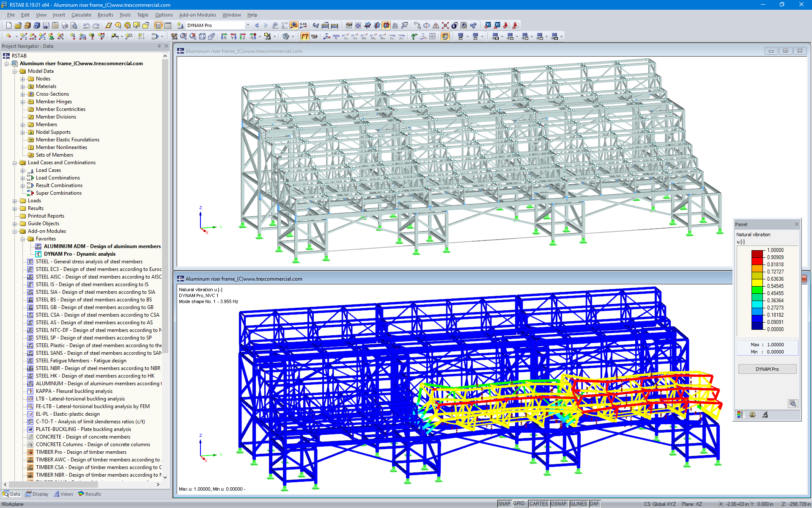Viewport: 812px width, 508px height.
Task: Click the SNAP toggle in status bar
Action: tap(506, 503)
